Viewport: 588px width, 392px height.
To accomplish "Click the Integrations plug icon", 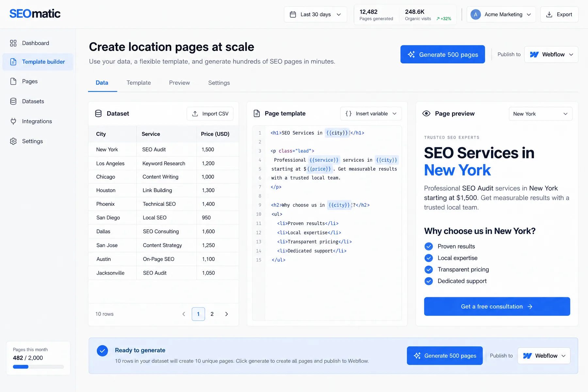I will [x=13, y=121].
